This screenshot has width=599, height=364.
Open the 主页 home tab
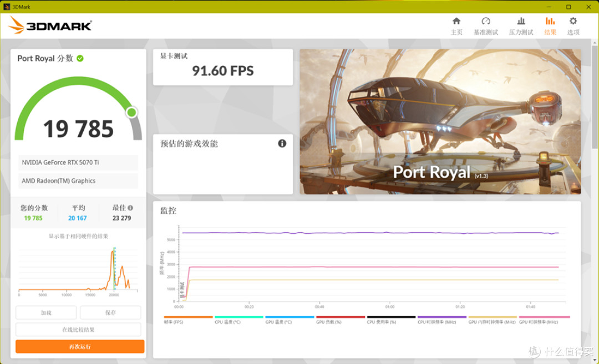pyautogui.click(x=456, y=27)
